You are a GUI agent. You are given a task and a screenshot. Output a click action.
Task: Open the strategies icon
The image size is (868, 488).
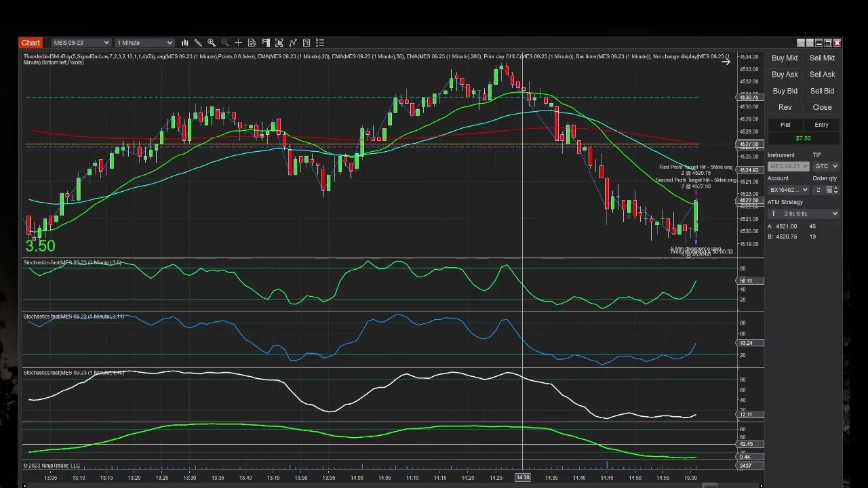coord(307,43)
